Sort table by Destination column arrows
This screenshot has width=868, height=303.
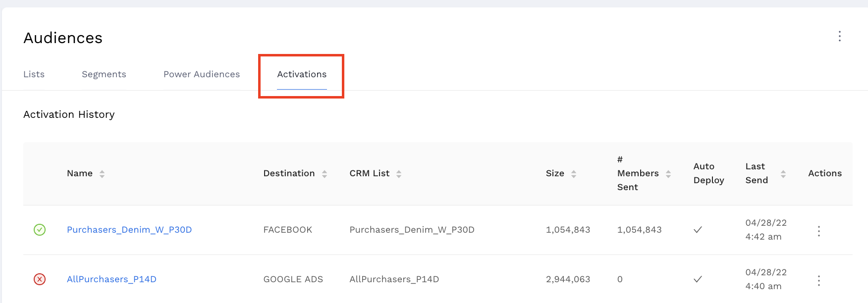325,174
